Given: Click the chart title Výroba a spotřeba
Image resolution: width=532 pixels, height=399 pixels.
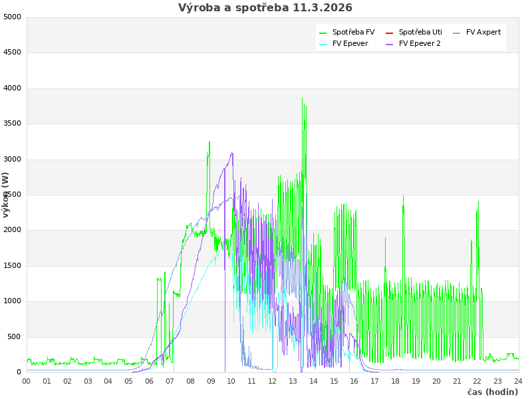Looking at the screenshot, I should pyautogui.click(x=265, y=8).
